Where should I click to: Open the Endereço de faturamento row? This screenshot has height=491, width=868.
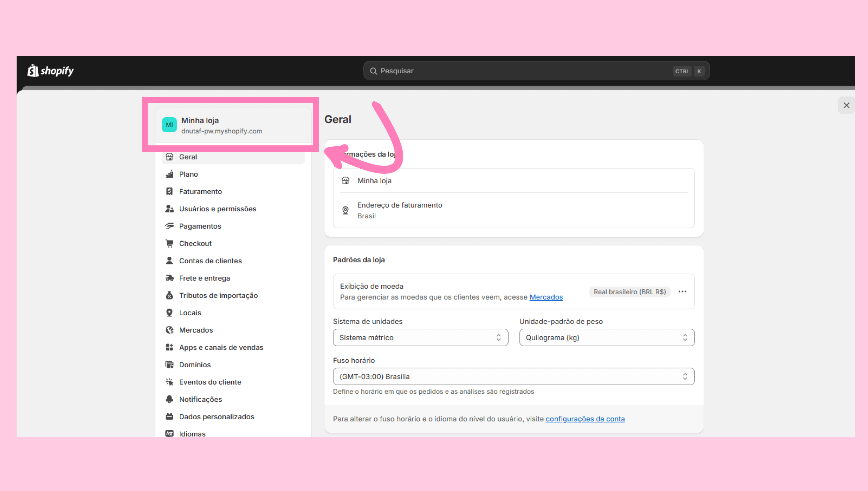(513, 210)
